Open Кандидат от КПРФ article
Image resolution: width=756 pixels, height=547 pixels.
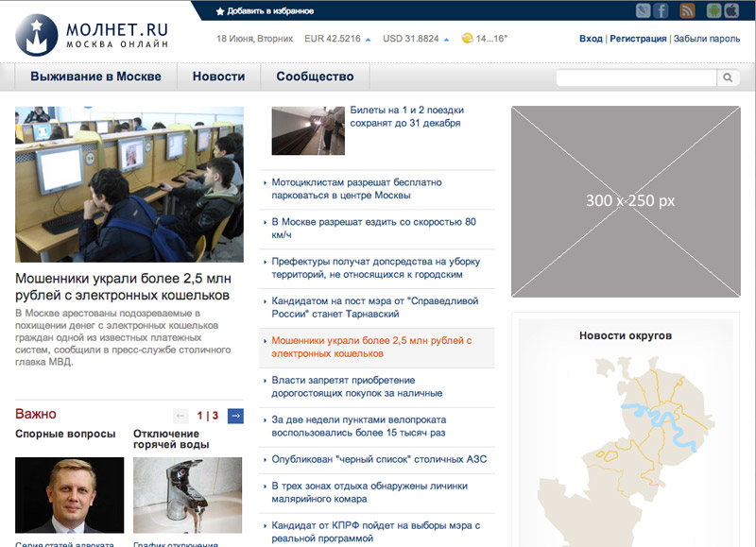tap(375, 532)
